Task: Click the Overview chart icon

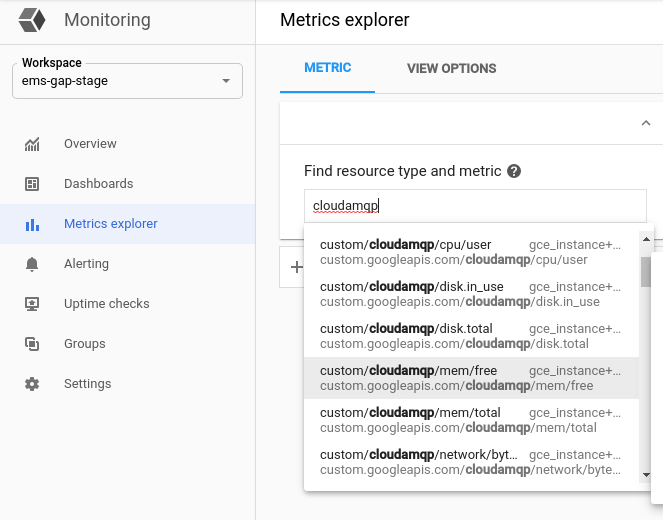Action: (32, 144)
